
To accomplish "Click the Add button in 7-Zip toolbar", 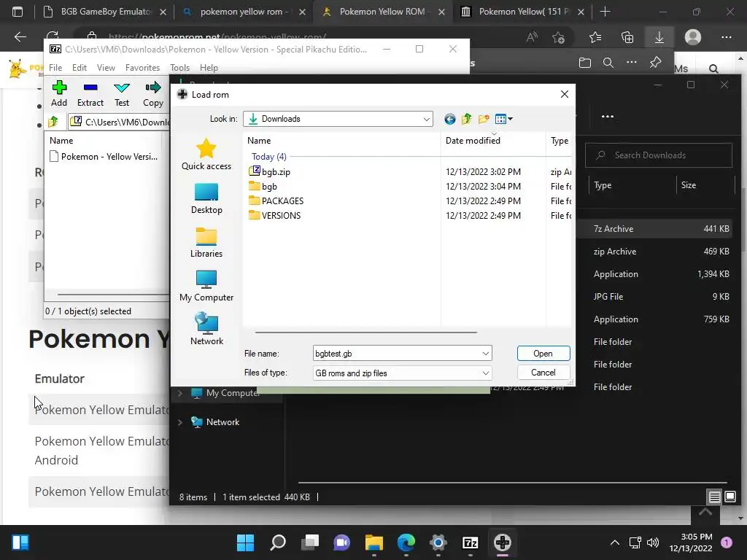I will pos(59,93).
